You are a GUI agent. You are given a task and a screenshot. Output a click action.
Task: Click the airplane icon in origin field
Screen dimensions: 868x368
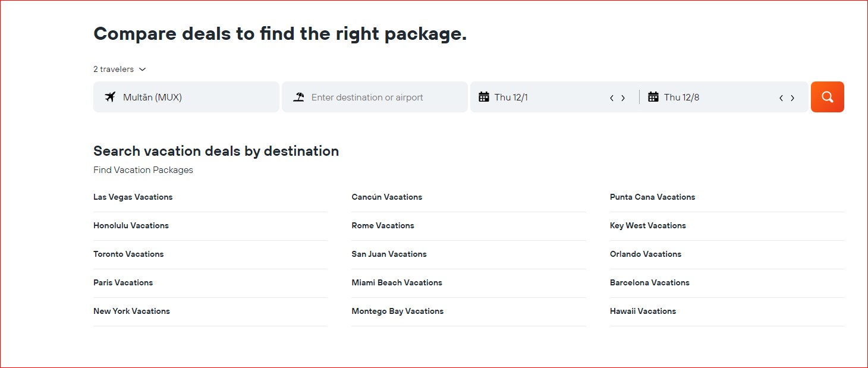coord(110,97)
